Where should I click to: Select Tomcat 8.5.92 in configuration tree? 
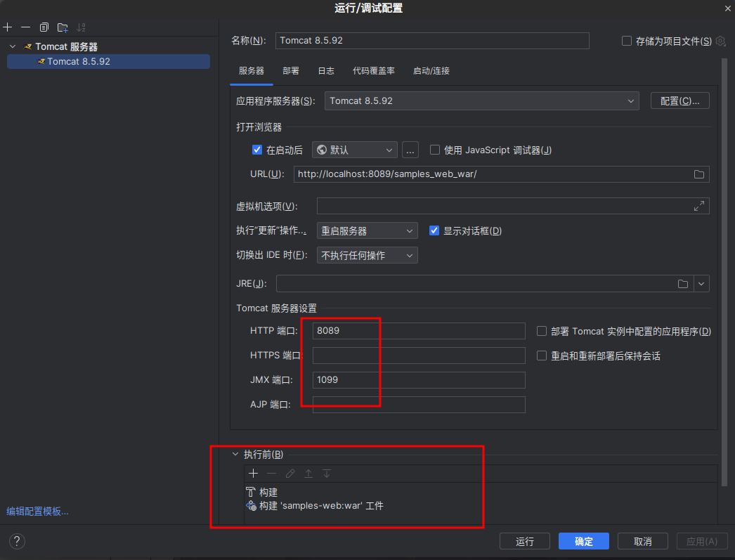point(108,61)
